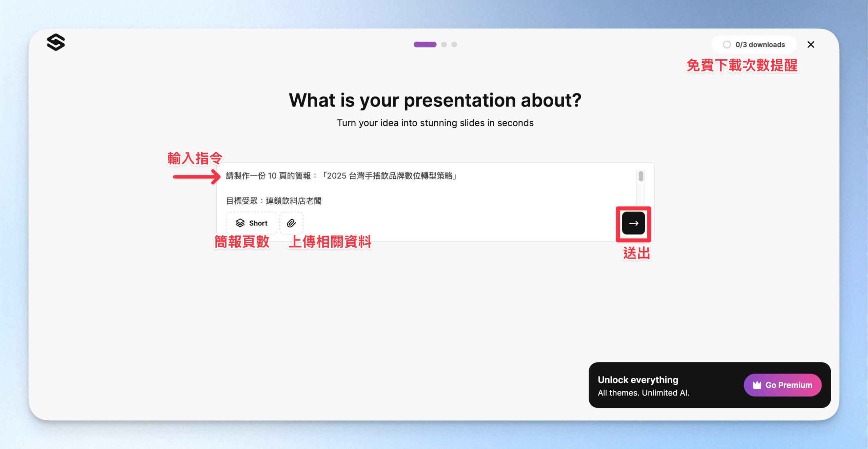Click the "All themes. Unlimited AI." text
868x449 pixels.
(643, 393)
